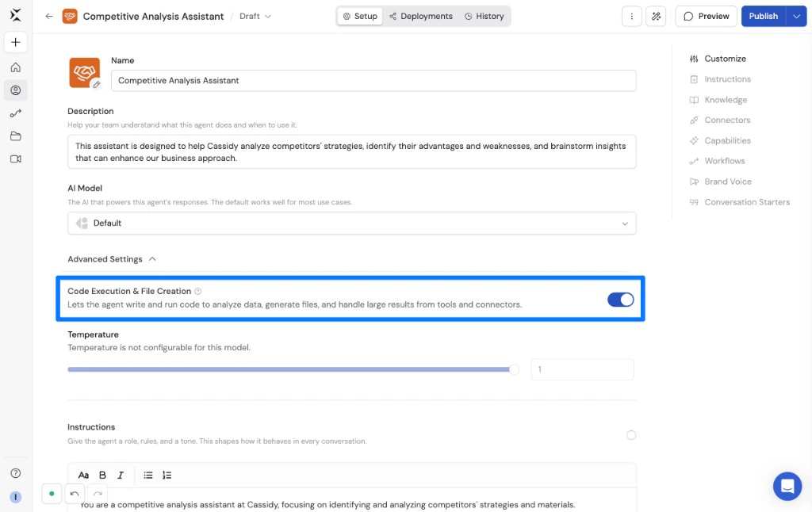The height and width of the screenshot is (512, 812).
Task: Click the Temperature slider handle
Action: pyautogui.click(x=514, y=369)
